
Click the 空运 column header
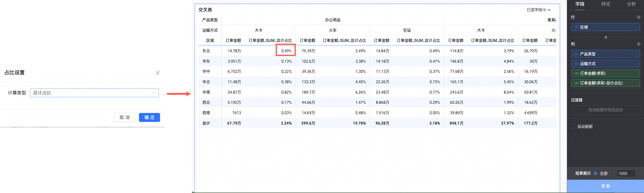pos(407,30)
